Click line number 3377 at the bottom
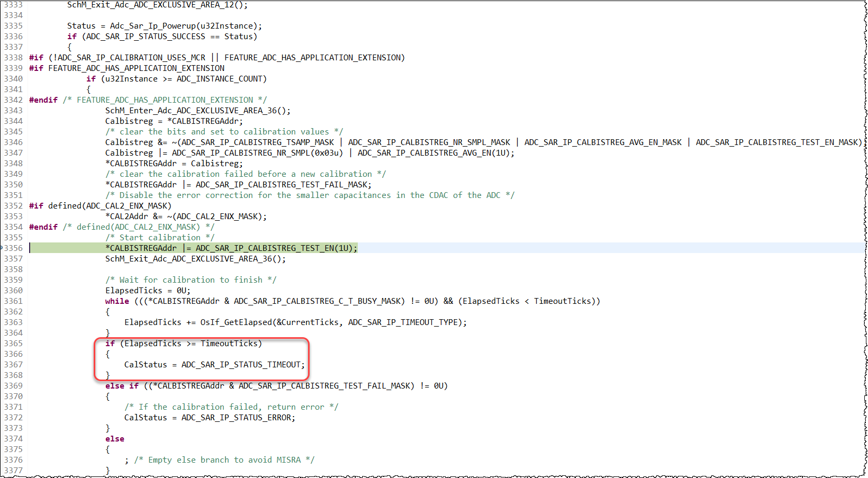Screen dimensions: 868x478 [x=14, y=470]
